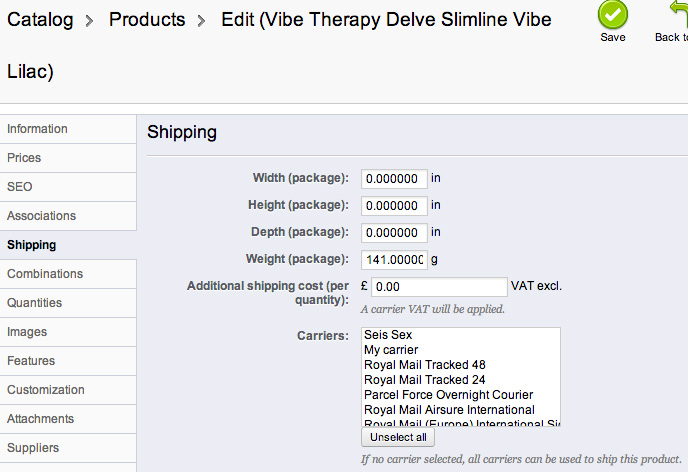Click the Products breadcrumb link
Image resolution: width=688 pixels, height=472 pixels.
tap(147, 20)
